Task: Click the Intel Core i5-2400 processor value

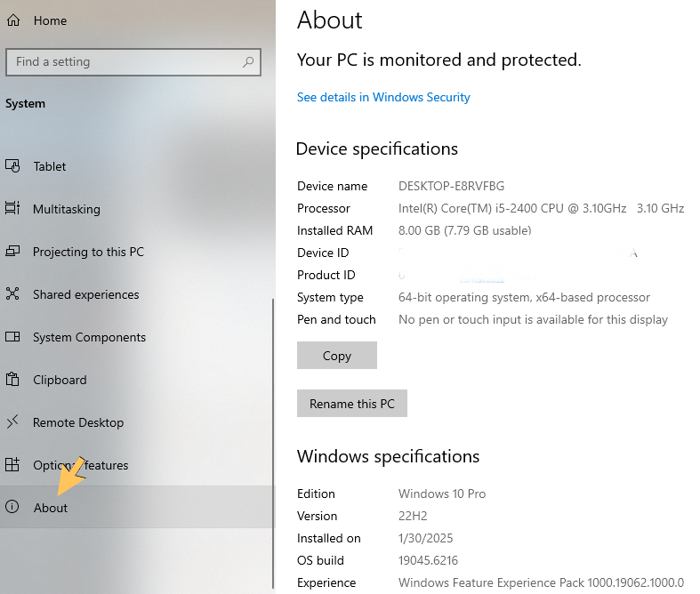Action: (541, 208)
